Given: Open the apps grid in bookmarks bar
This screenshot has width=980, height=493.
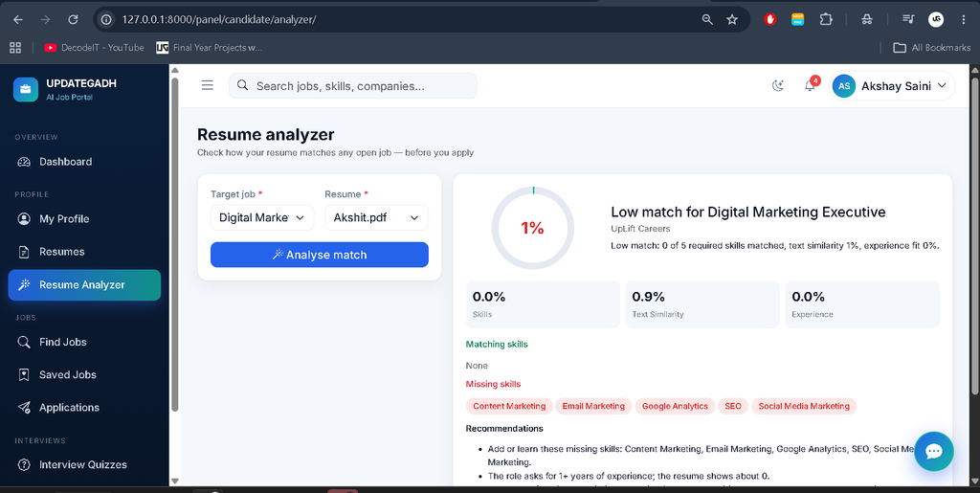Looking at the screenshot, I should coord(15,48).
